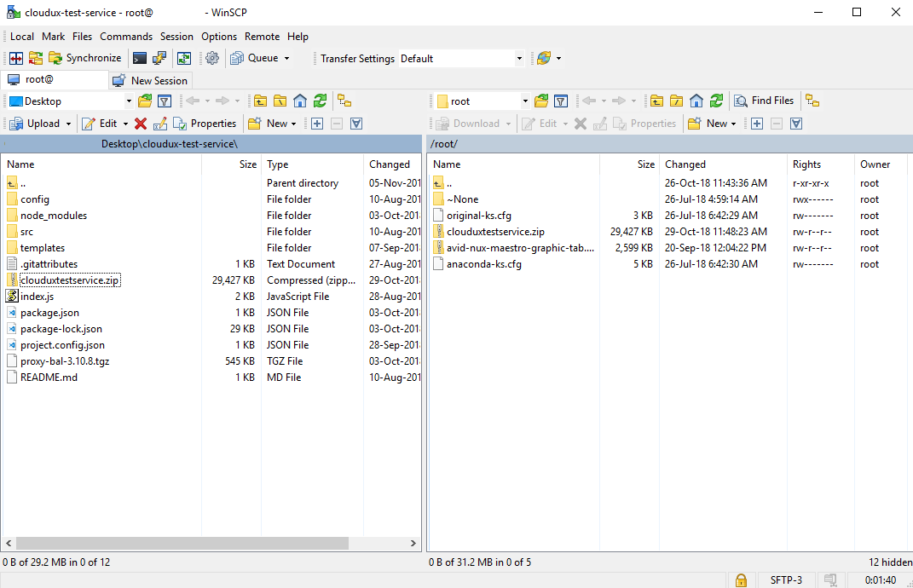Open the Commands menu
Viewport: 913px width, 588px height.
126,37
